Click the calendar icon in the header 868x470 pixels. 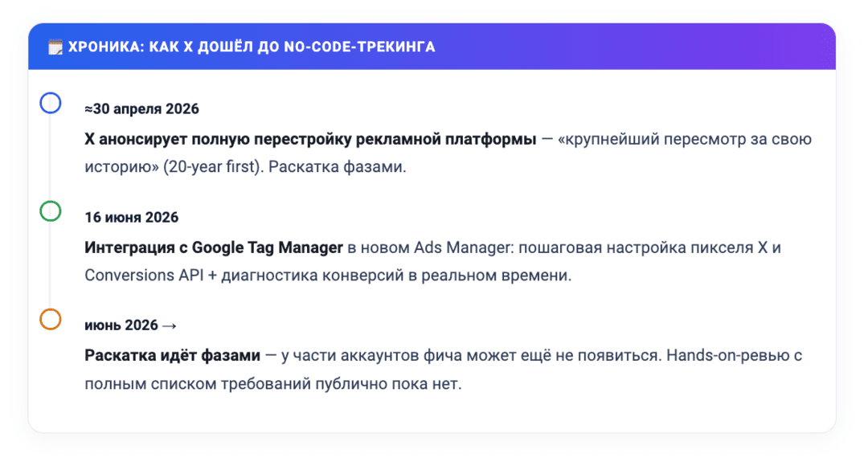[x=55, y=47]
